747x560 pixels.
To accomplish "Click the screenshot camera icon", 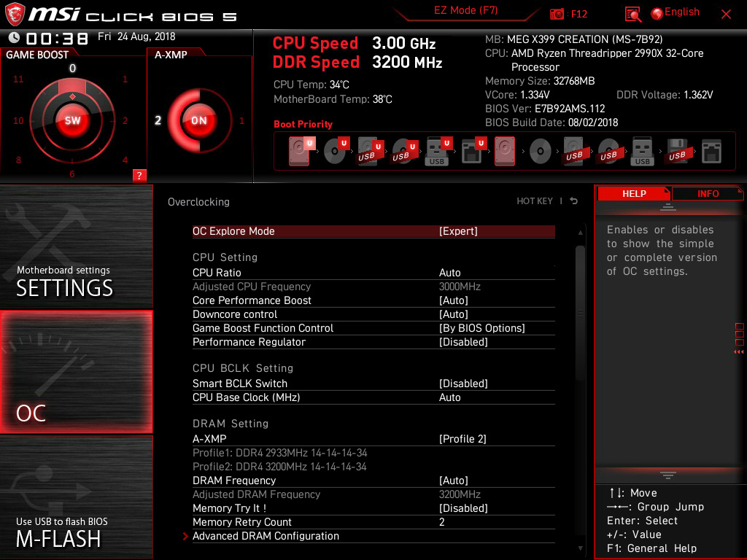I will [x=557, y=14].
